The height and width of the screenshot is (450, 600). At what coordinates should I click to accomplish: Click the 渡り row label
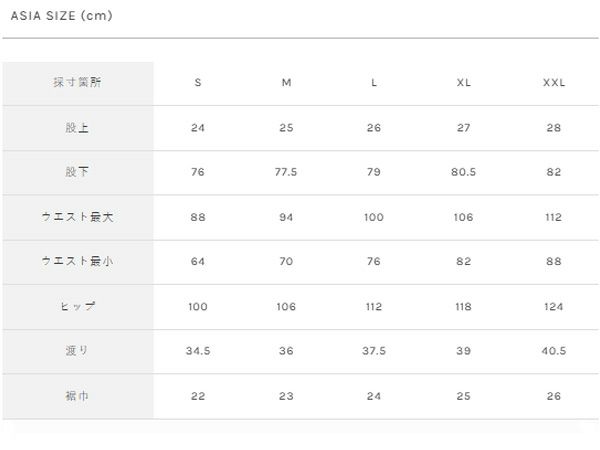[x=77, y=351]
